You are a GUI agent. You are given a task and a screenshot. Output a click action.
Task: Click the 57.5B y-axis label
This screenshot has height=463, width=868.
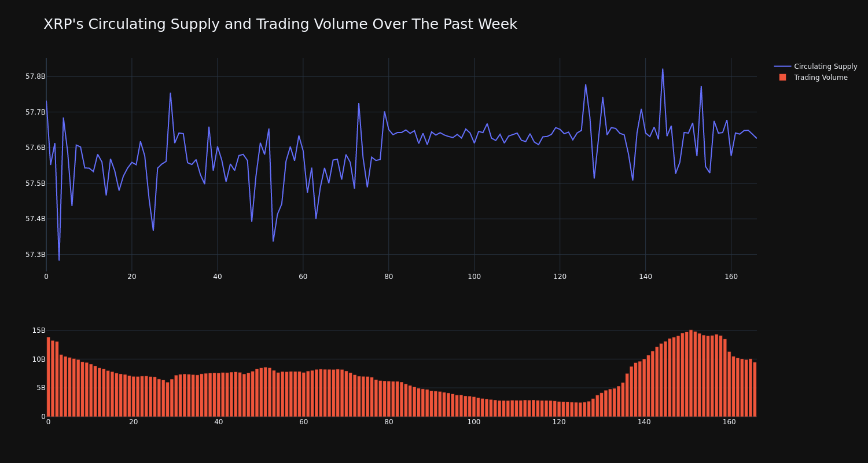click(x=35, y=183)
